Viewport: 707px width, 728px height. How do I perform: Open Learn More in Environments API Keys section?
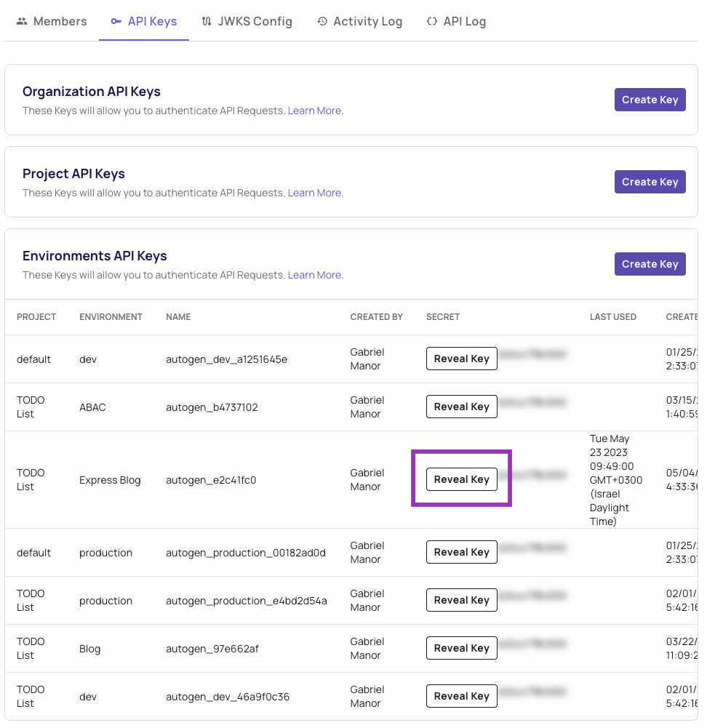[313, 275]
